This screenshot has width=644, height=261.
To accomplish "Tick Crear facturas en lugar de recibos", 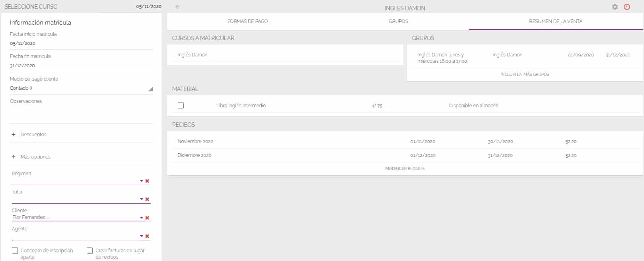I will click(x=90, y=251).
